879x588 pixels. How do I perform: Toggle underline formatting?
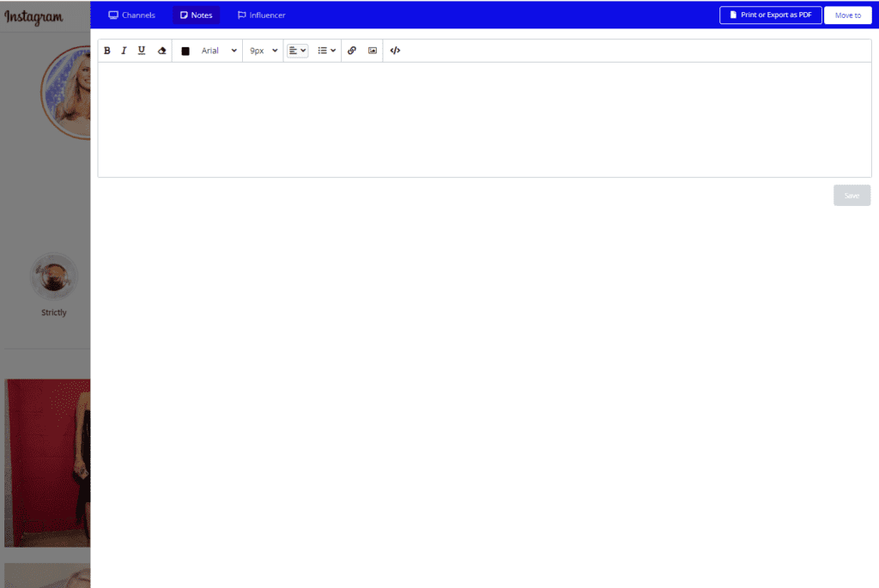tap(142, 50)
